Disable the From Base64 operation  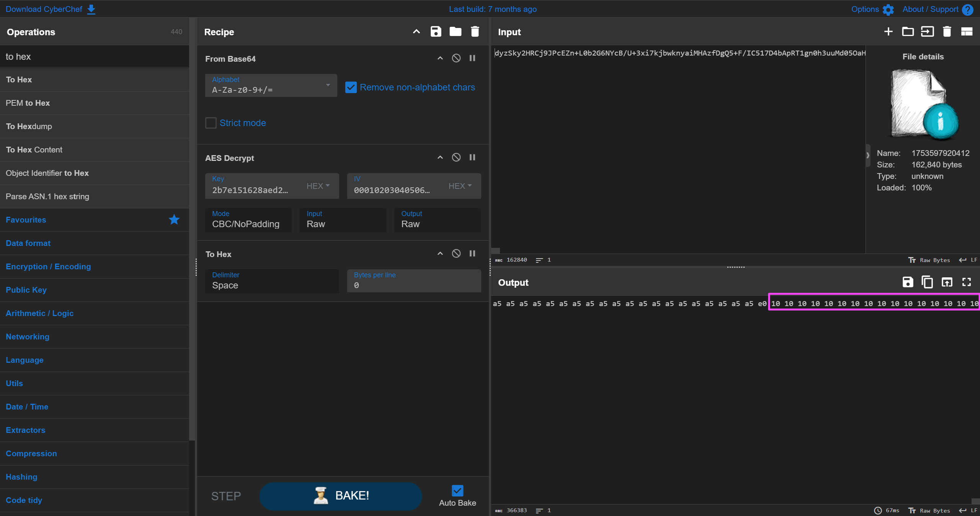point(456,58)
